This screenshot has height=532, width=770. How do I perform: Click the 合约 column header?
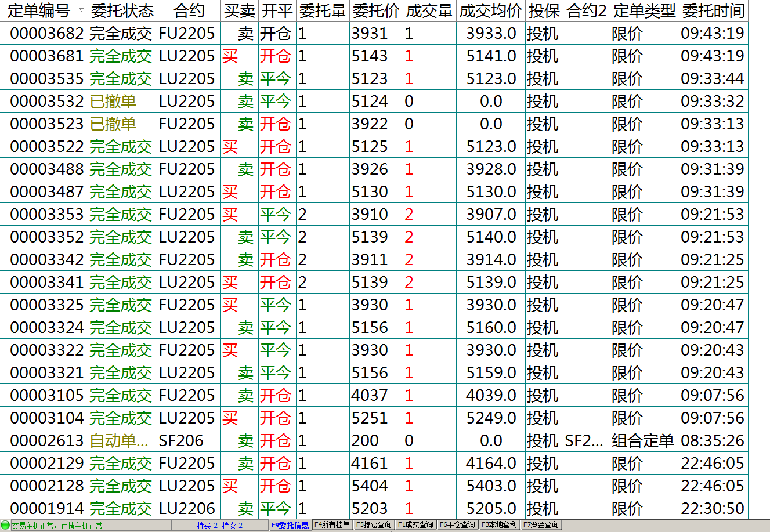coord(189,11)
